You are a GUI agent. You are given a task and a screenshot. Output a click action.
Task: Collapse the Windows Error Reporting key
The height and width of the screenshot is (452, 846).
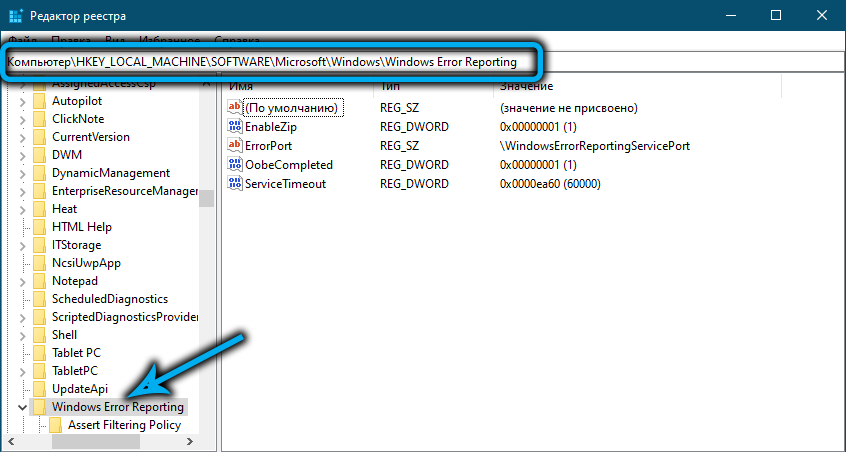[x=22, y=408]
